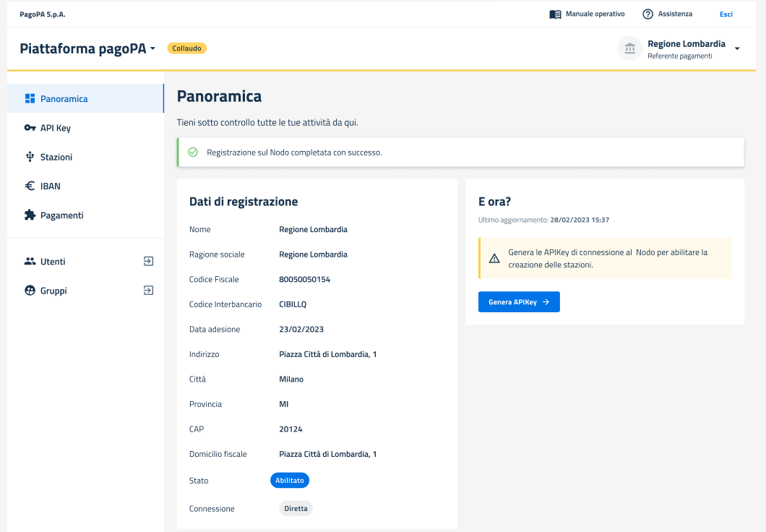Click the API Key key icon
The image size is (766, 532).
[x=30, y=128]
